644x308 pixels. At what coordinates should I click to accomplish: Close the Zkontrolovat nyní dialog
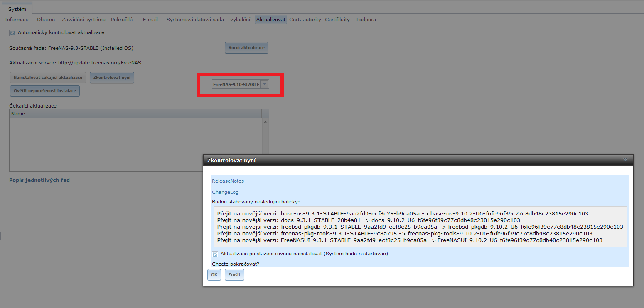625,160
